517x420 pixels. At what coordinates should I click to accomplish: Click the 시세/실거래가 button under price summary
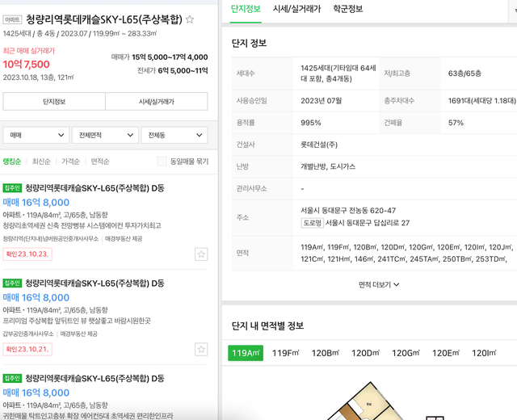pyautogui.click(x=157, y=102)
